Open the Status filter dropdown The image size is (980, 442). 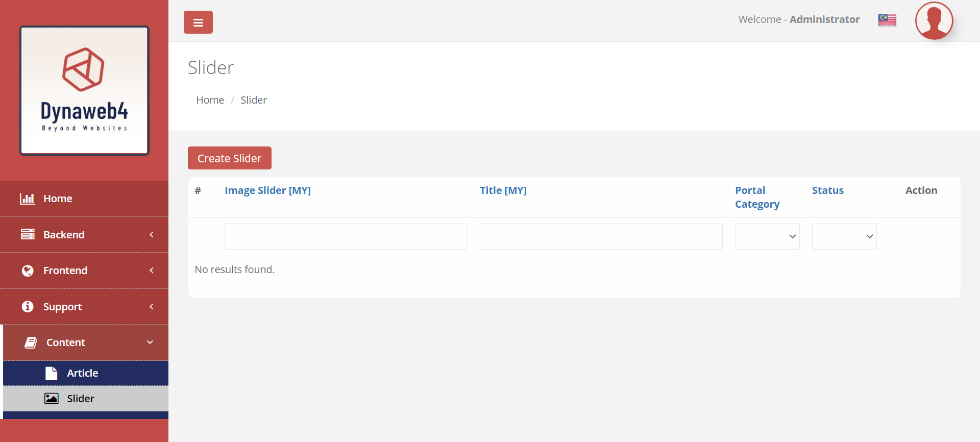[844, 236]
